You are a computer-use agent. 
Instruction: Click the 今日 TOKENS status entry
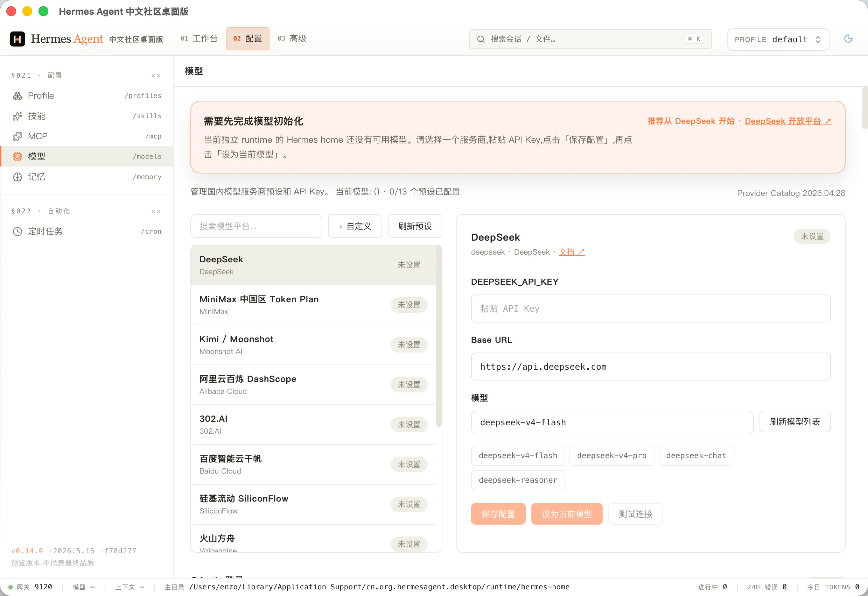833,587
